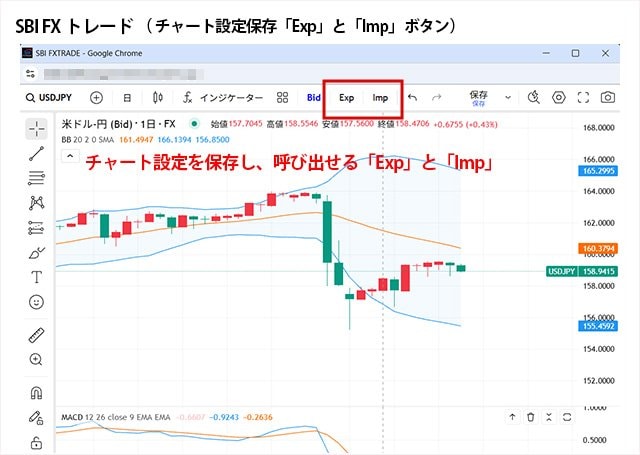Undo last chart action
Image resolution: width=640 pixels, height=455 pixels.
tap(412, 98)
